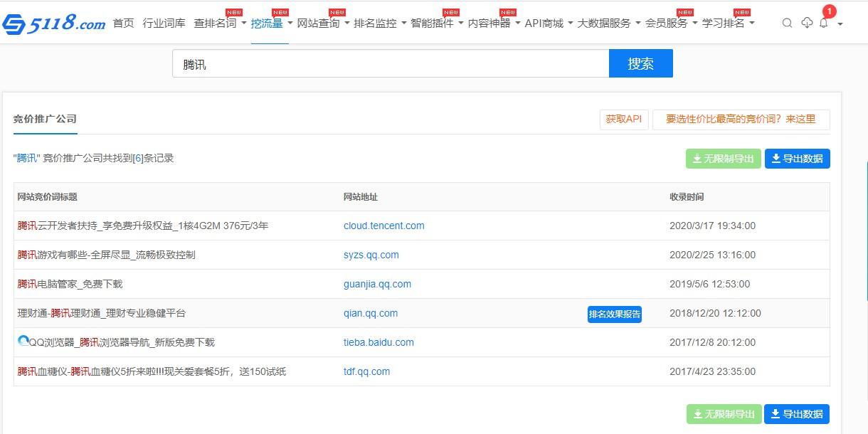Open the tdf.qq.com link

[367, 371]
